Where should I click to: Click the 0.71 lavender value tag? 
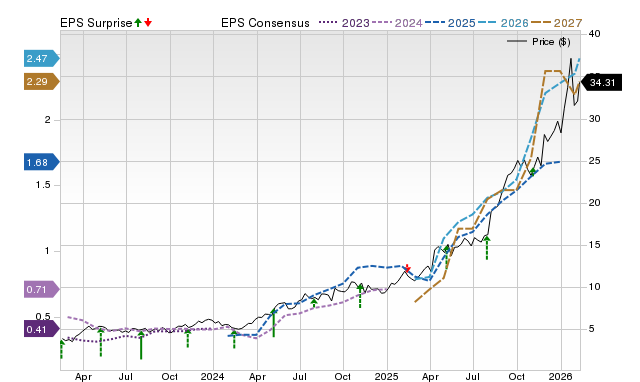[41, 289]
